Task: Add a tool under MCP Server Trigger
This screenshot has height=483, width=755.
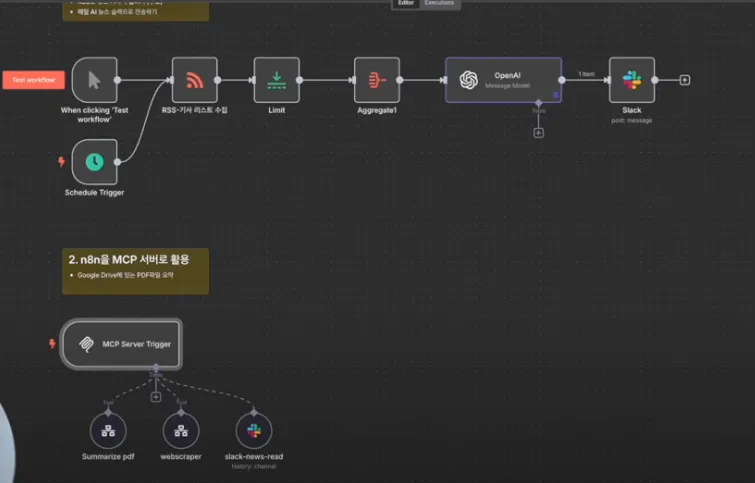Action: [156, 397]
